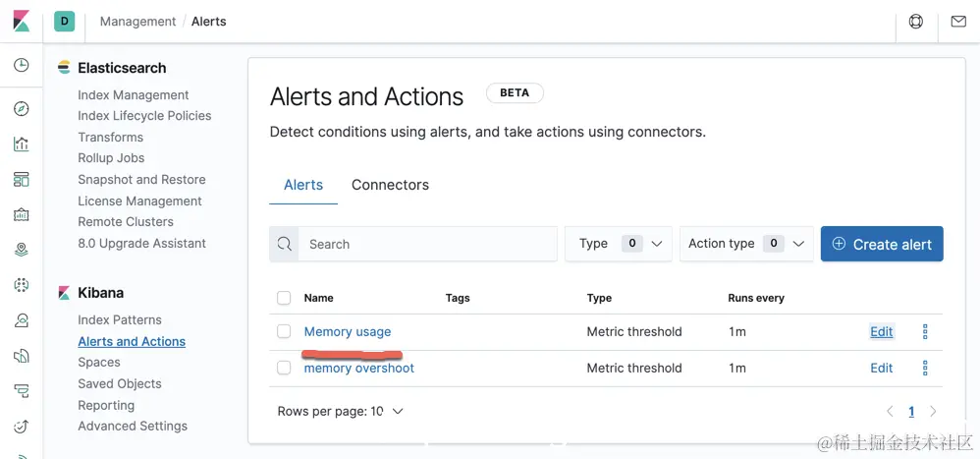
Task: Check the memory overshoot row checkbox
Action: (x=284, y=368)
